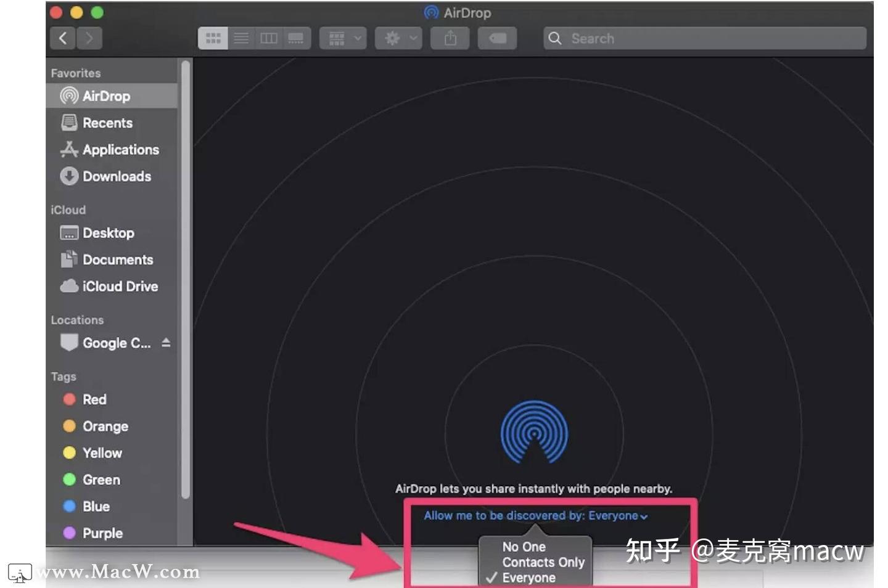Viewport: 888px width, 588px height.
Task: Switch to gallery view in the toolbar
Action: pyautogui.click(x=296, y=38)
